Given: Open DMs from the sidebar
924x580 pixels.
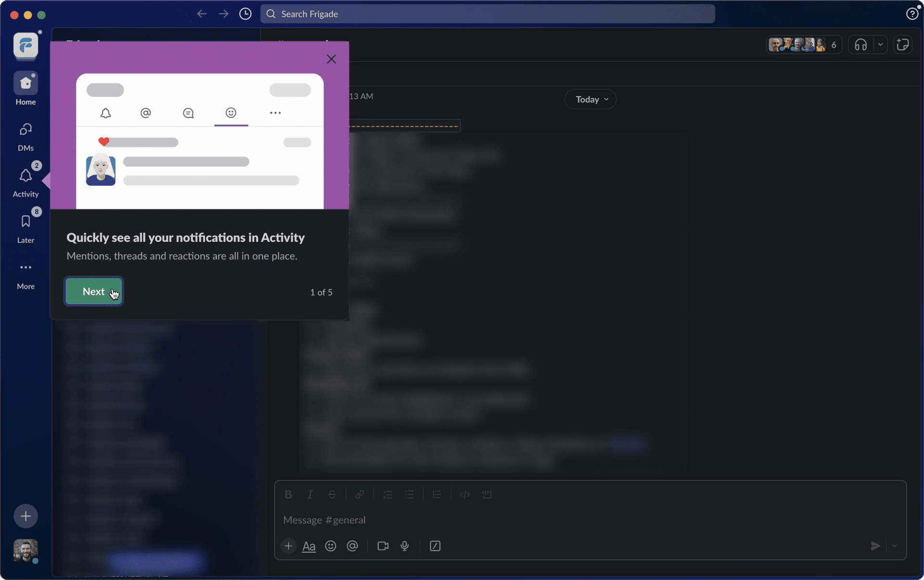Looking at the screenshot, I should tap(26, 130).
